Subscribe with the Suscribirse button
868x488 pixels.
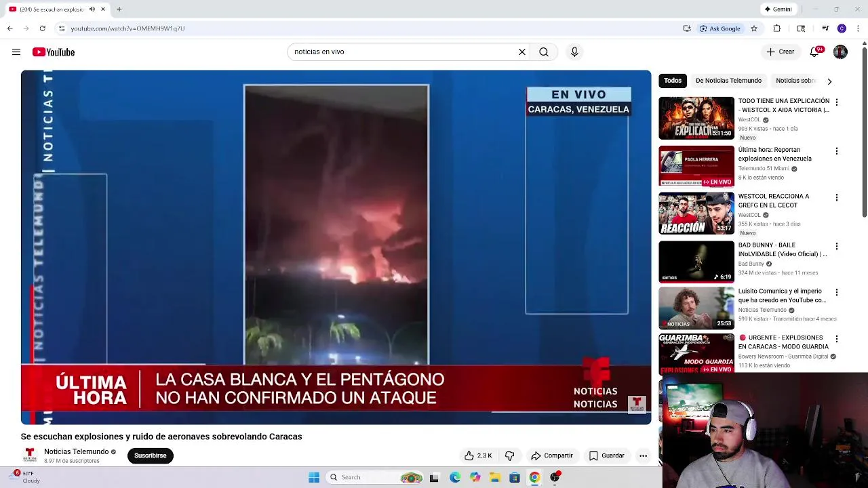150,455
